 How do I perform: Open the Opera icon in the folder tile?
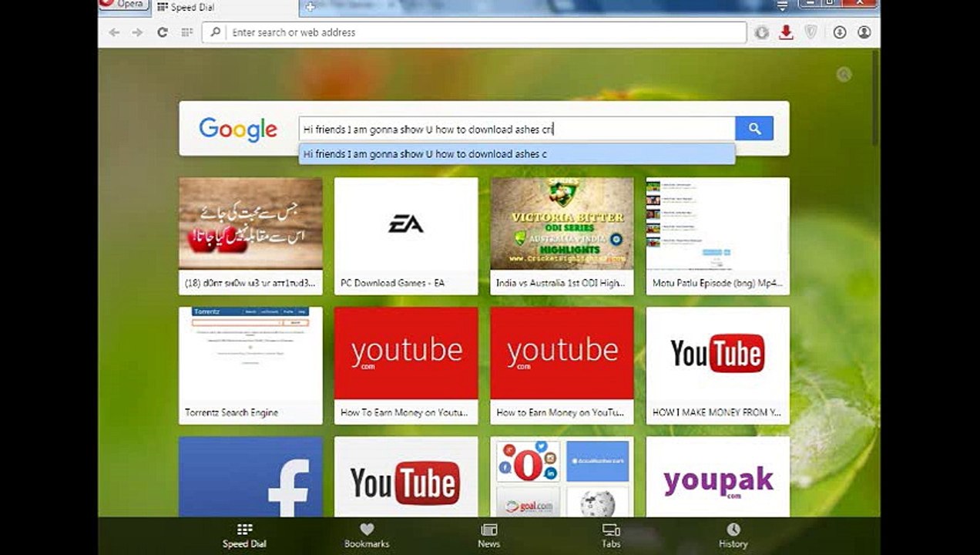click(528, 461)
